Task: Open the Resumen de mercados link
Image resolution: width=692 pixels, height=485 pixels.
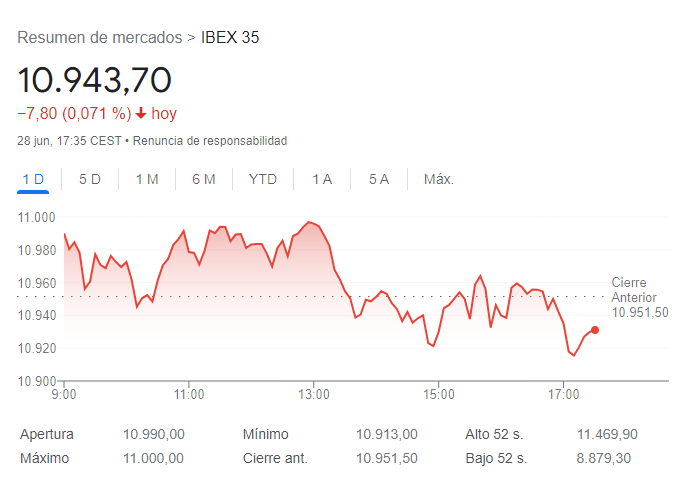Action: 100,38
